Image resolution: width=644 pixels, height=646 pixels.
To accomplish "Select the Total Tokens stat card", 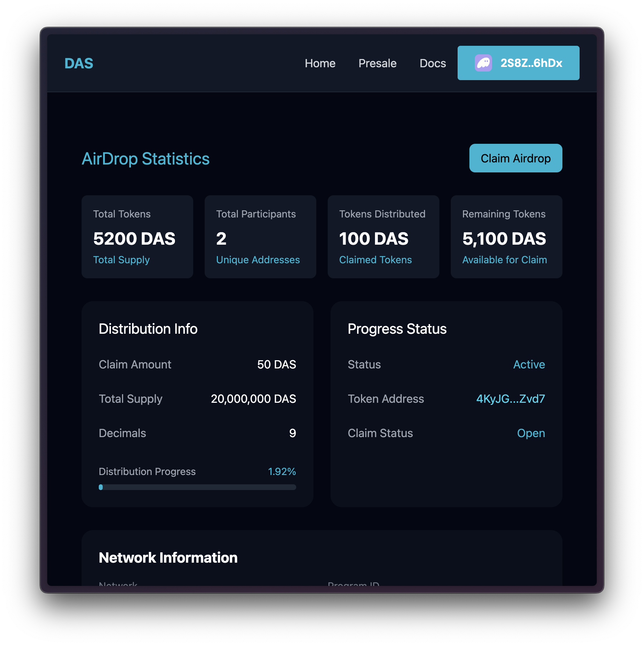I will [x=137, y=237].
